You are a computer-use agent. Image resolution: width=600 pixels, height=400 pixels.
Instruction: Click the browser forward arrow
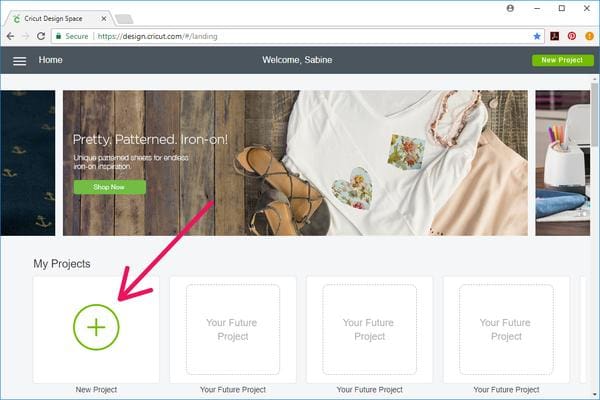(26, 36)
